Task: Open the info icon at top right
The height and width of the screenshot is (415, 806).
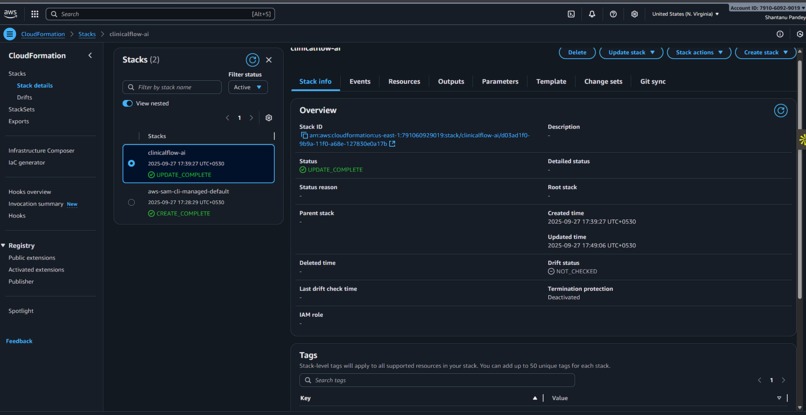Action: point(780,34)
